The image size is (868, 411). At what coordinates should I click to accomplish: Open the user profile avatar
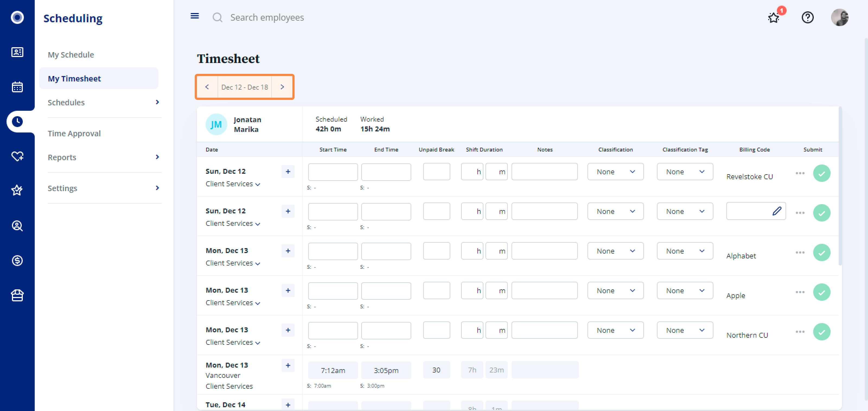coord(839,17)
